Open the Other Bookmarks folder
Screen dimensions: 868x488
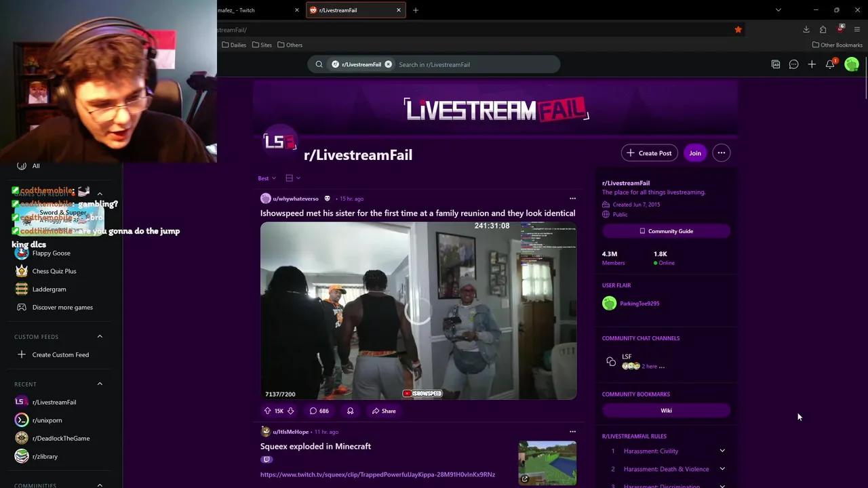click(x=837, y=45)
